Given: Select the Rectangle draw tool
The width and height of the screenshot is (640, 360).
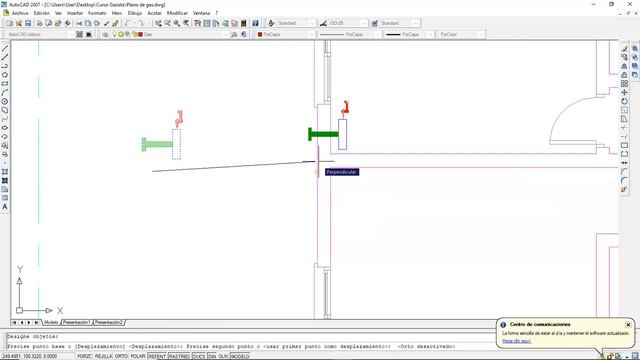Looking at the screenshot, I should point(5,84).
